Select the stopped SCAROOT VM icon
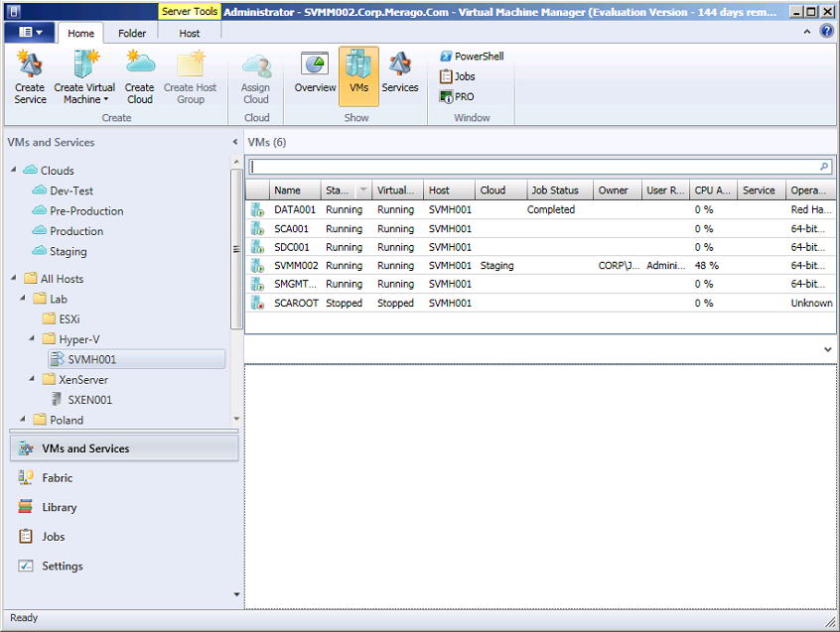840x632 pixels. 258,303
